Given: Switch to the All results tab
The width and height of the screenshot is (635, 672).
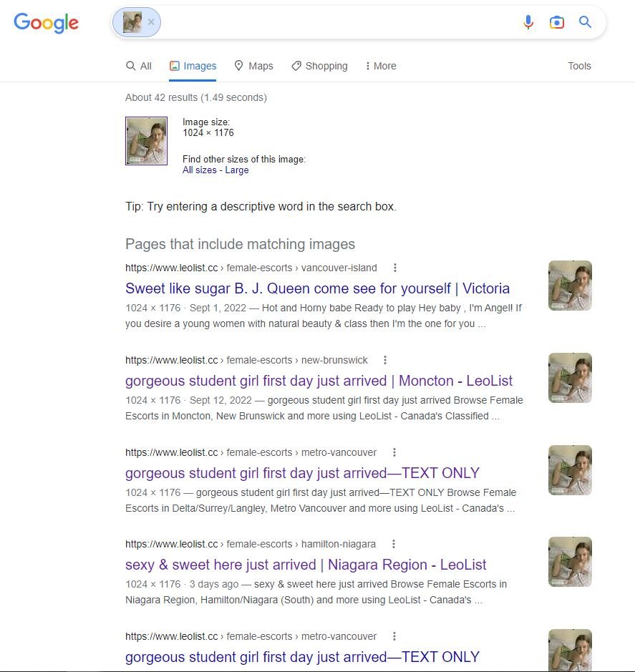Looking at the screenshot, I should [138, 66].
